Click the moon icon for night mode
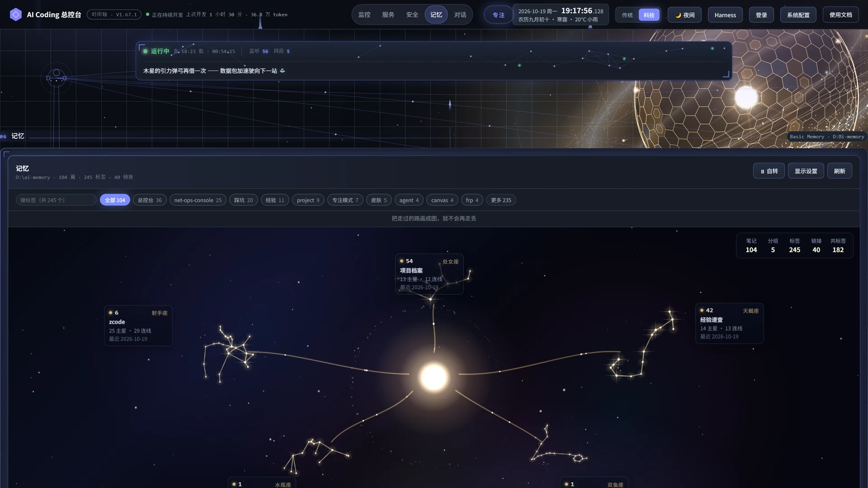The width and height of the screenshot is (868, 488). [x=678, y=15]
